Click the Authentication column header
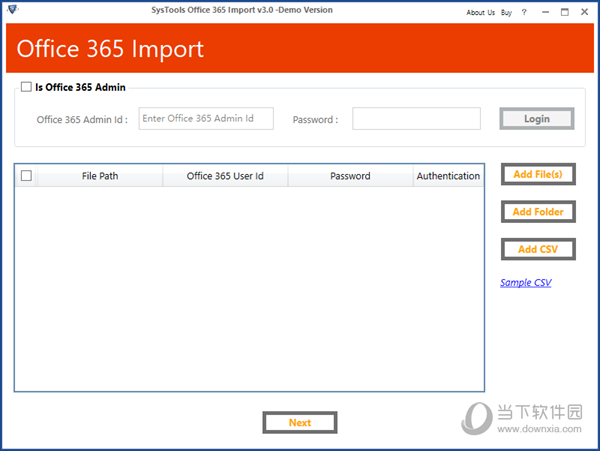The width and height of the screenshot is (600, 451). click(x=448, y=176)
